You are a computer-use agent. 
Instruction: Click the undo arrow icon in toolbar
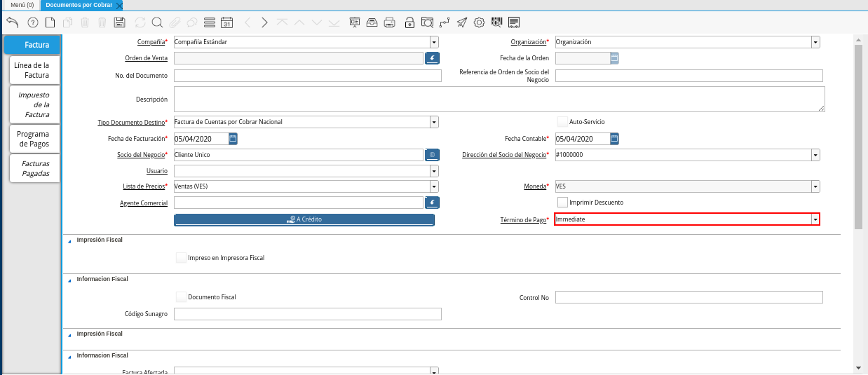point(12,22)
